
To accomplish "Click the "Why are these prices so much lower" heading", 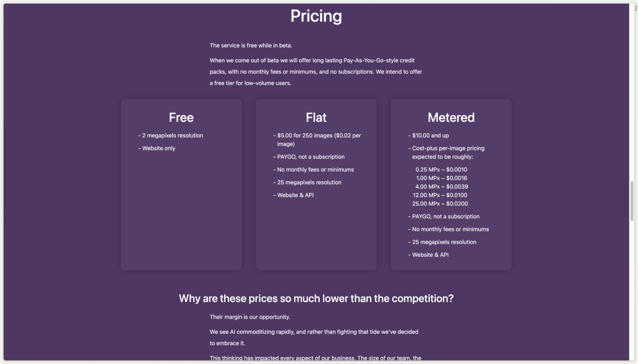I will [316, 298].
